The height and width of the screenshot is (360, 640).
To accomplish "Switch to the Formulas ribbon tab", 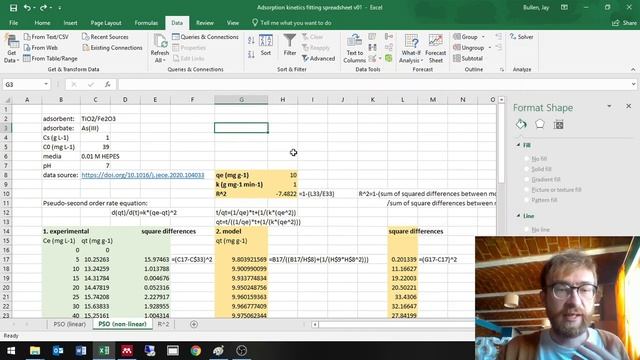I will (146, 23).
